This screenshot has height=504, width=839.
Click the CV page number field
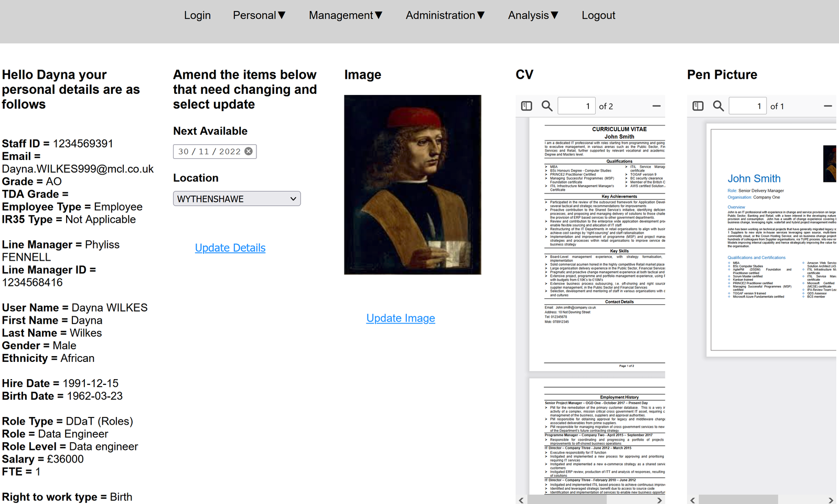[x=576, y=106]
